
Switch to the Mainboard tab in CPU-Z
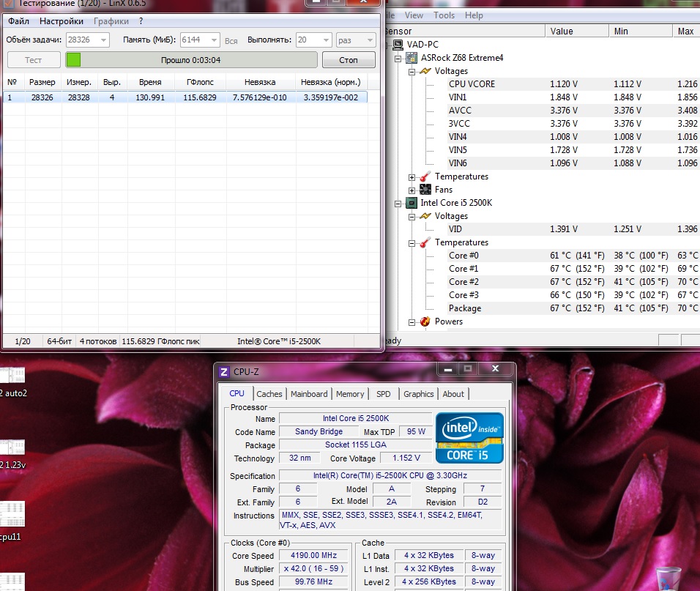pyautogui.click(x=309, y=394)
